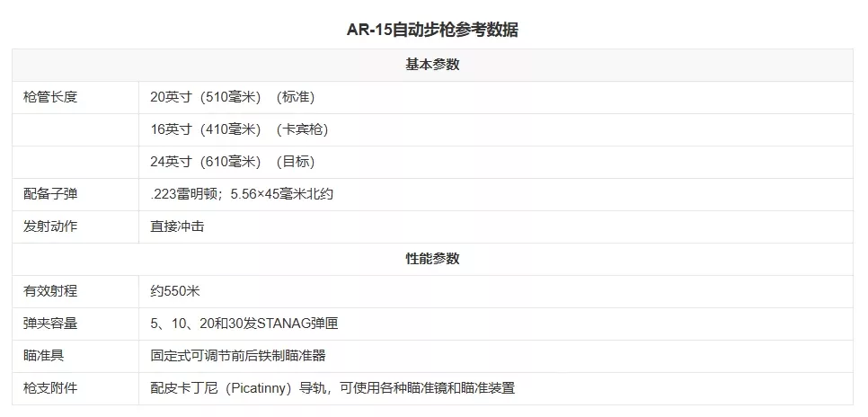Image resolution: width=868 pixels, height=417 pixels.
Task: Select the '枪管长度' row label
Action: point(50,97)
